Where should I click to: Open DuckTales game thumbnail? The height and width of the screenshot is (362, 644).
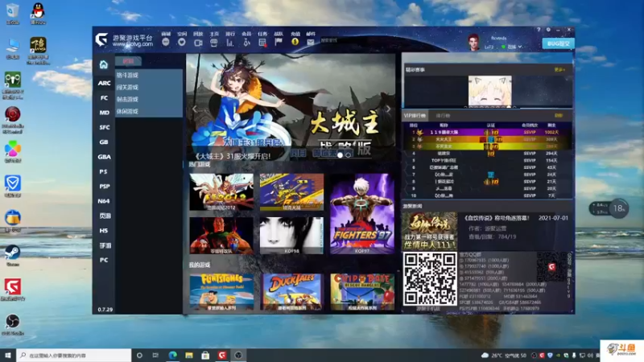tap(291, 292)
